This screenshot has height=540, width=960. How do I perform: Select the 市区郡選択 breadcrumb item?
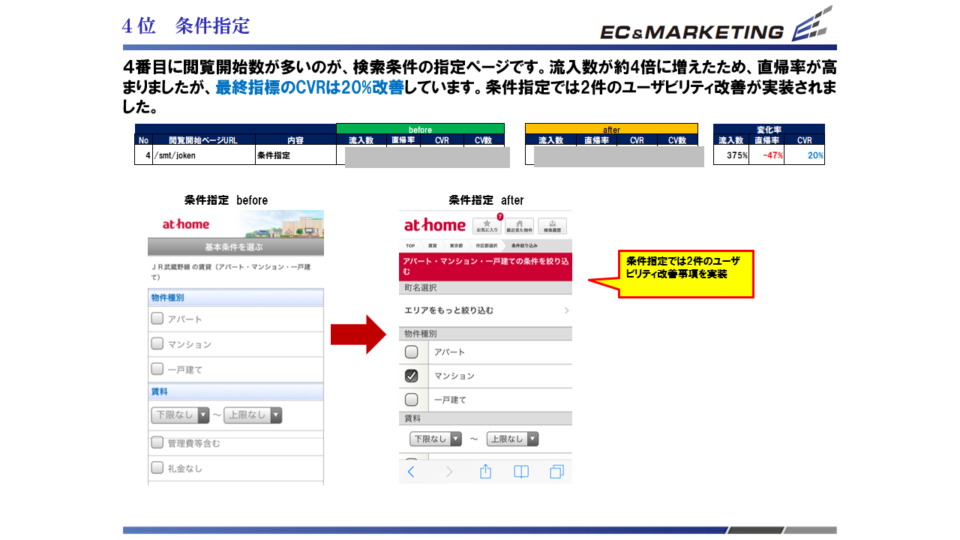[487, 245]
